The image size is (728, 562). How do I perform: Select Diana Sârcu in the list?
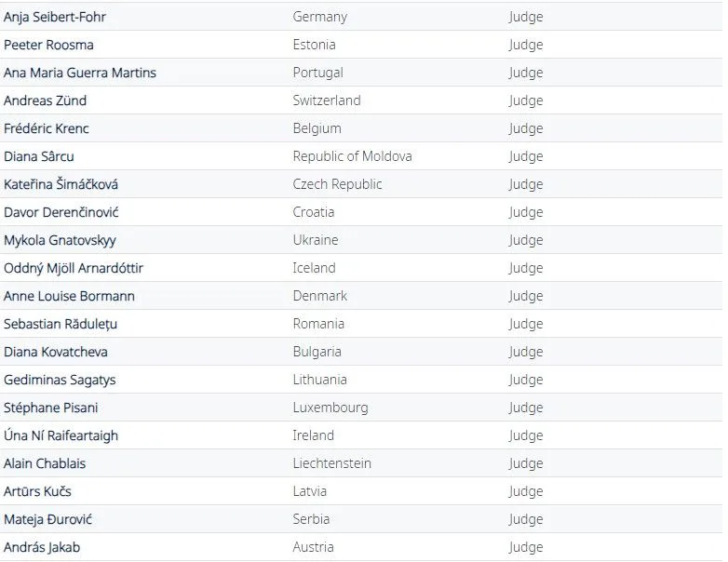pyautogui.click(x=39, y=156)
